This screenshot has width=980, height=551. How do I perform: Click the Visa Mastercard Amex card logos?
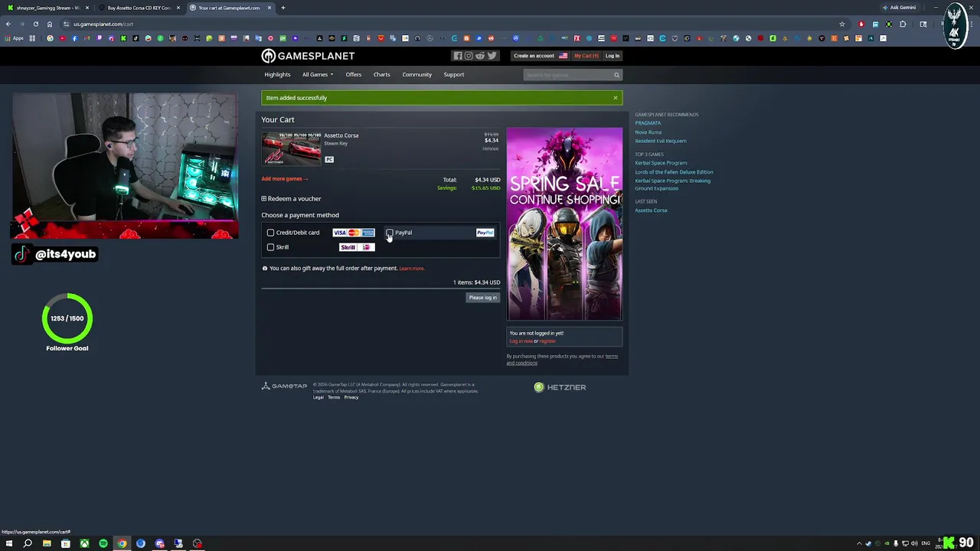353,233
